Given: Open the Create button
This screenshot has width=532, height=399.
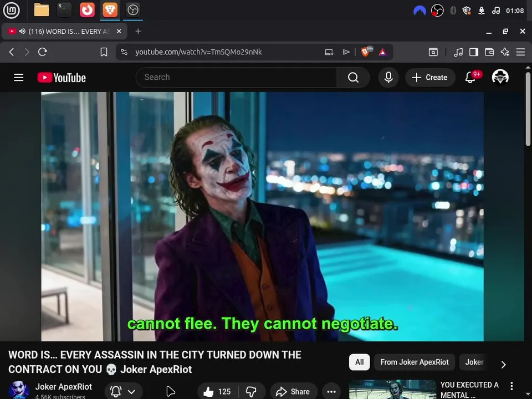Looking at the screenshot, I should click(x=429, y=78).
